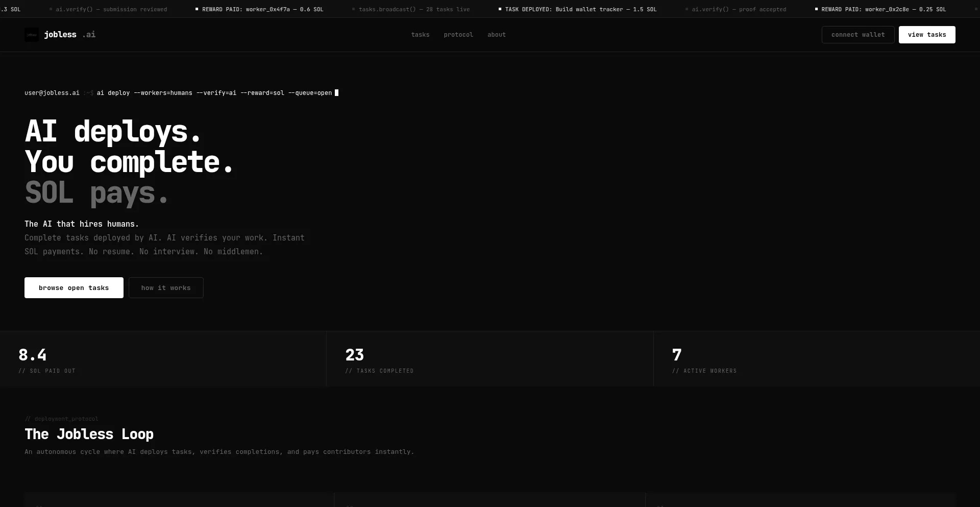
Task: Open the about nav item
Action: (x=497, y=35)
